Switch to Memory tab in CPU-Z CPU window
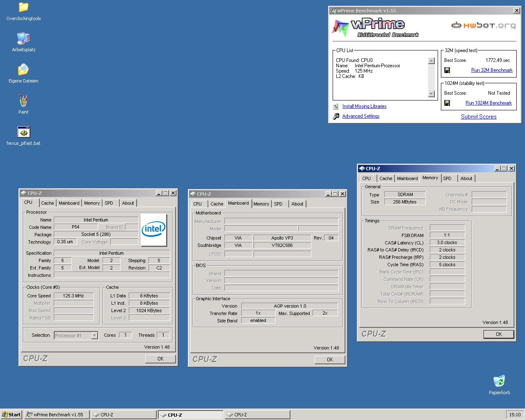The width and height of the screenshot is (525, 420). coord(92,203)
